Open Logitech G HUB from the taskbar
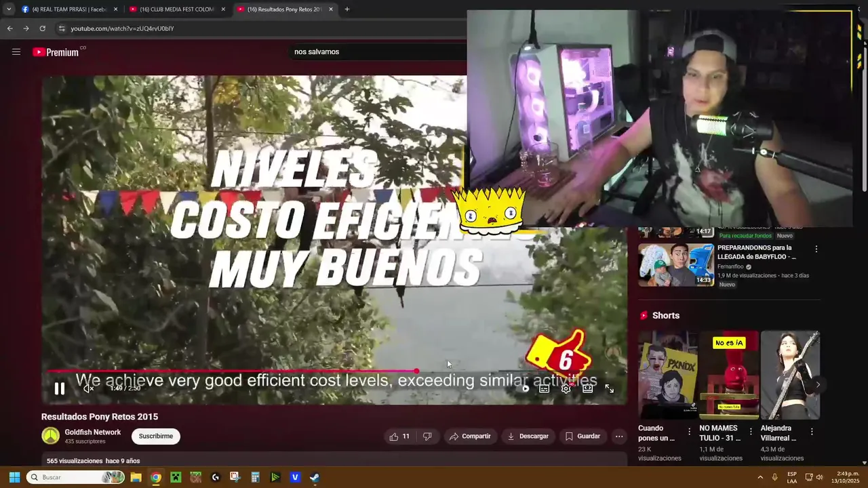 [216, 477]
